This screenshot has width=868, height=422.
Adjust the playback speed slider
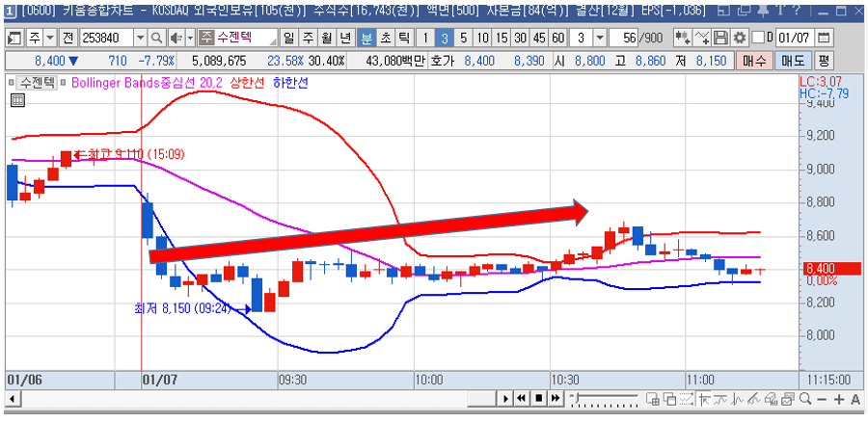click(x=607, y=399)
